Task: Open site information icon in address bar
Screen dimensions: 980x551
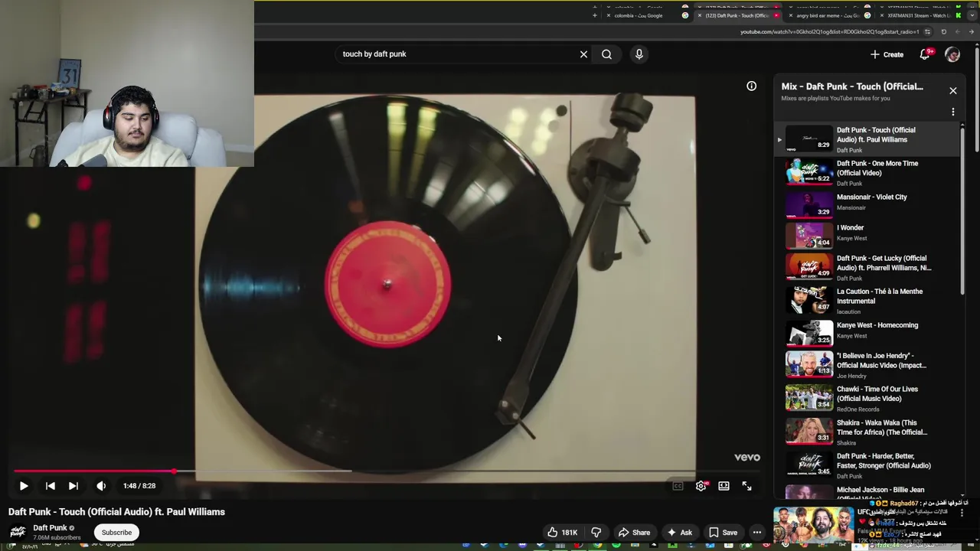Action: coord(927,32)
